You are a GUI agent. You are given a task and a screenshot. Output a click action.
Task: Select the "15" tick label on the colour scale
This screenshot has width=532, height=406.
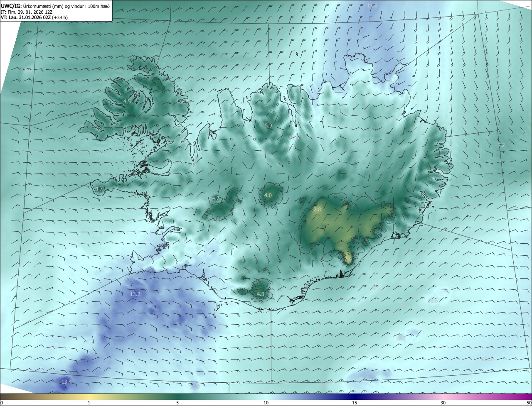pos(355,403)
